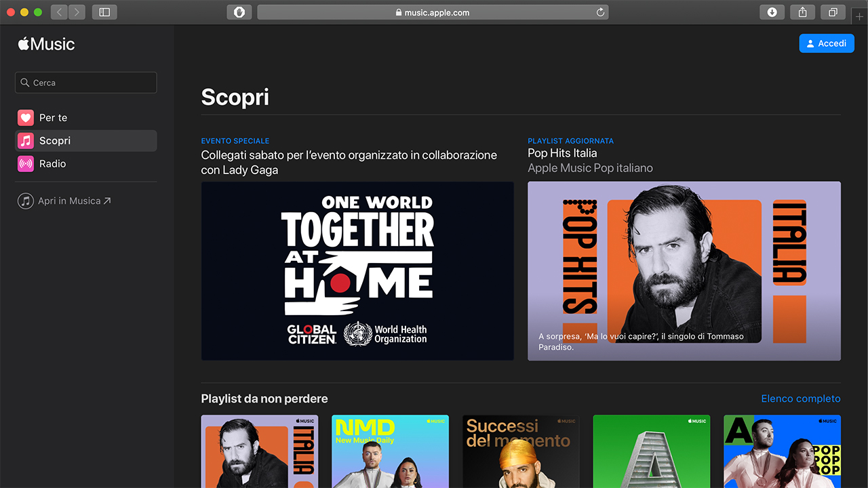Focus the Cerca search field

coord(86,83)
